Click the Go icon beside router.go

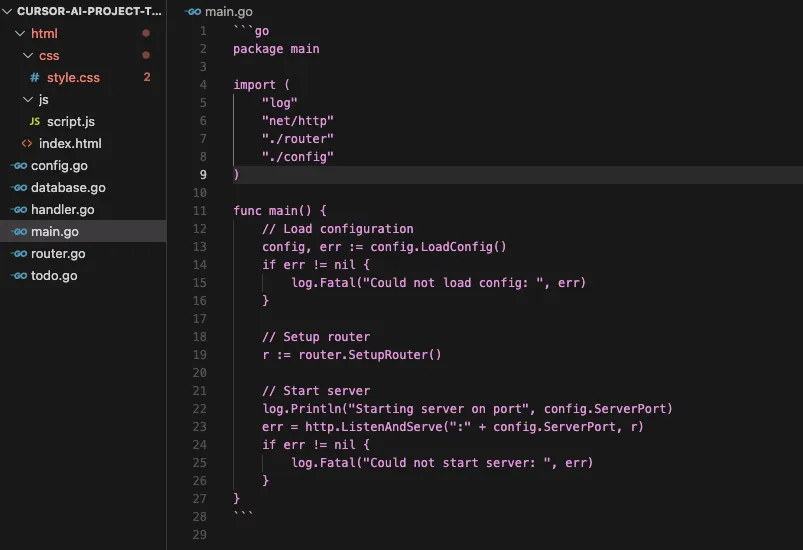19,253
